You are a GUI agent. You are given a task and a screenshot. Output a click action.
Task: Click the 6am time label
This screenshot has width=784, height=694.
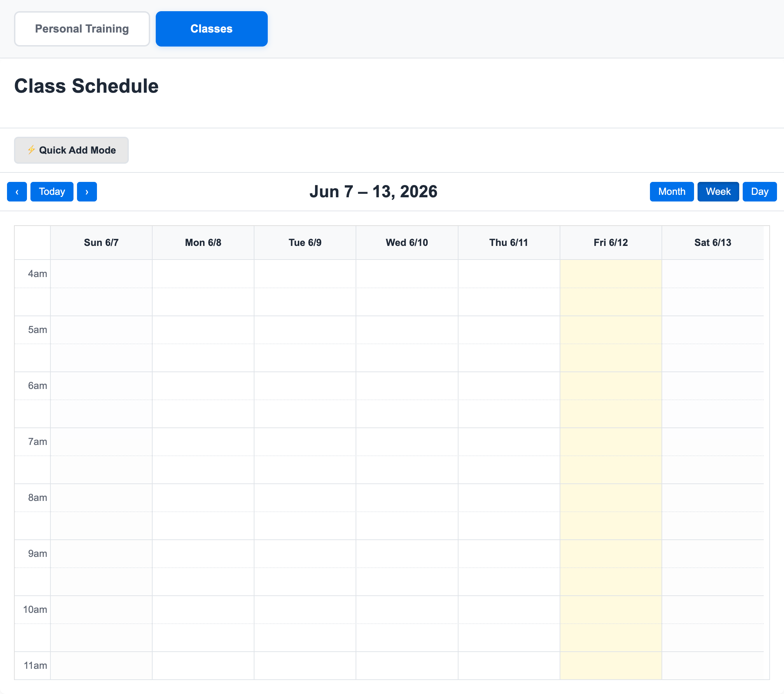pyautogui.click(x=37, y=386)
